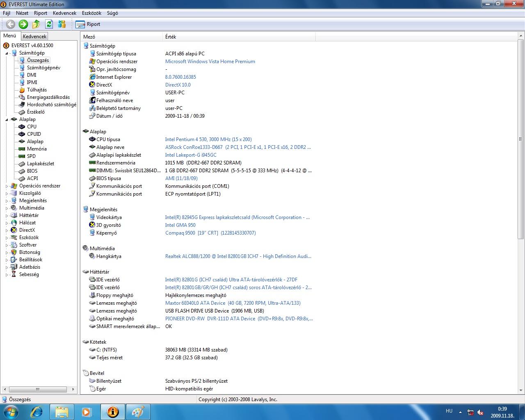Select the DMI tree item

click(x=32, y=75)
